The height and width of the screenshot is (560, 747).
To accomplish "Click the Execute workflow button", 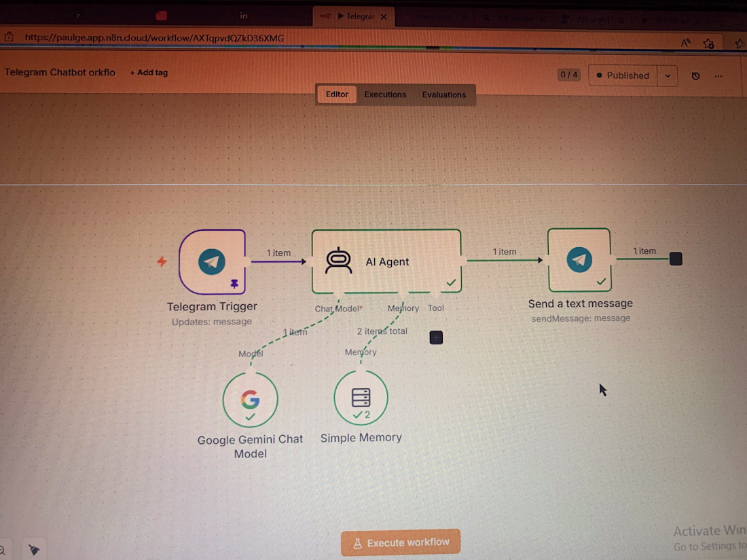I will pos(401,542).
